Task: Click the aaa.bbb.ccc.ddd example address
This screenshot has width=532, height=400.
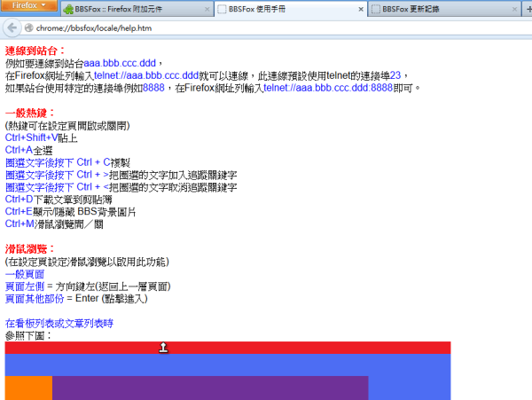Action: pyautogui.click(x=120, y=63)
